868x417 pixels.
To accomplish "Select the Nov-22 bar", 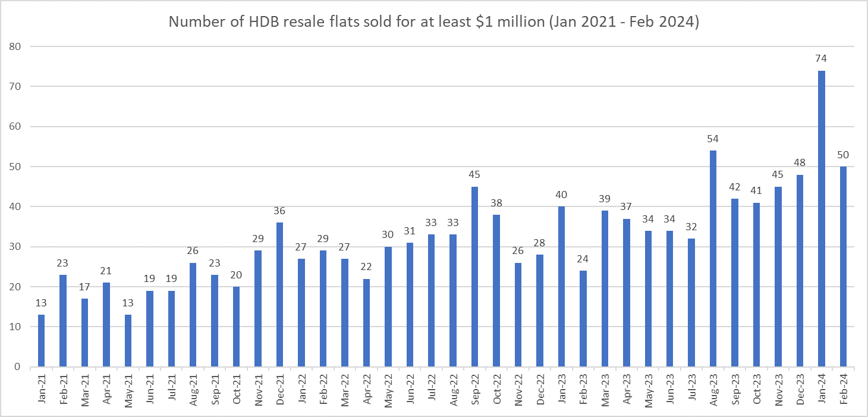I will click(x=518, y=315).
